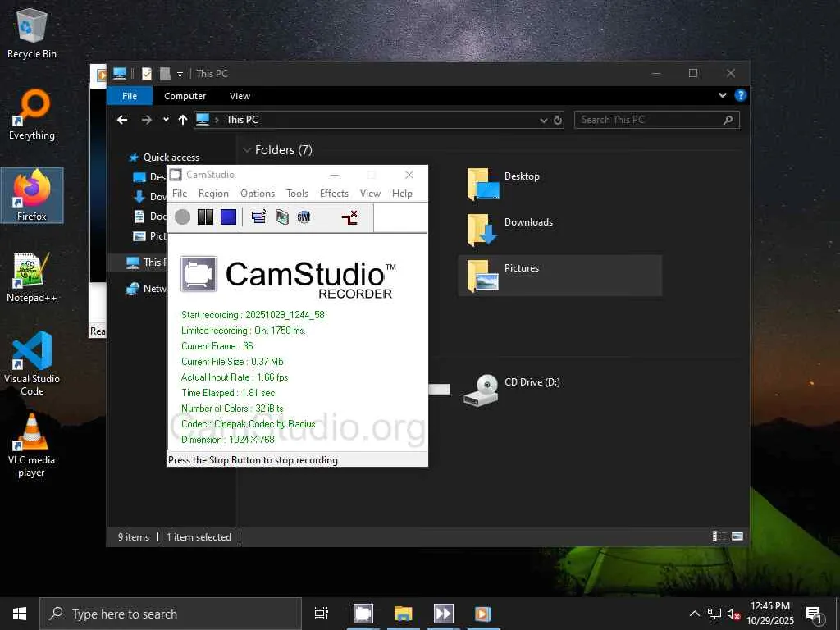Select Notepad++ desktop shortcut
The width and height of the screenshot is (840, 630).
point(32,277)
